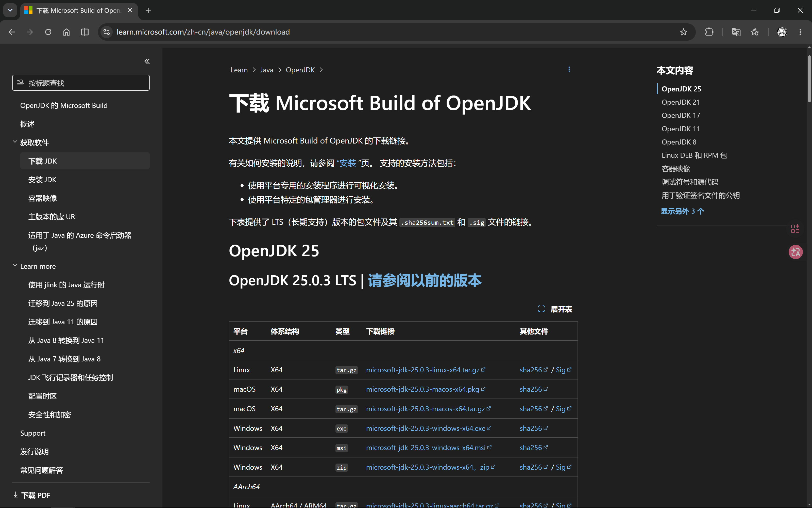Go back to the previous page
The height and width of the screenshot is (508, 812).
point(12,32)
